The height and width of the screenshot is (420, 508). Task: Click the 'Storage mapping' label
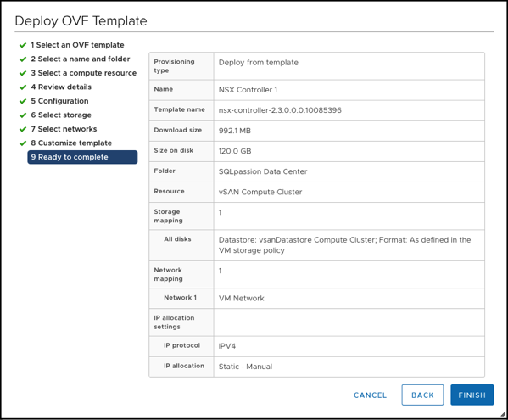pyautogui.click(x=168, y=216)
